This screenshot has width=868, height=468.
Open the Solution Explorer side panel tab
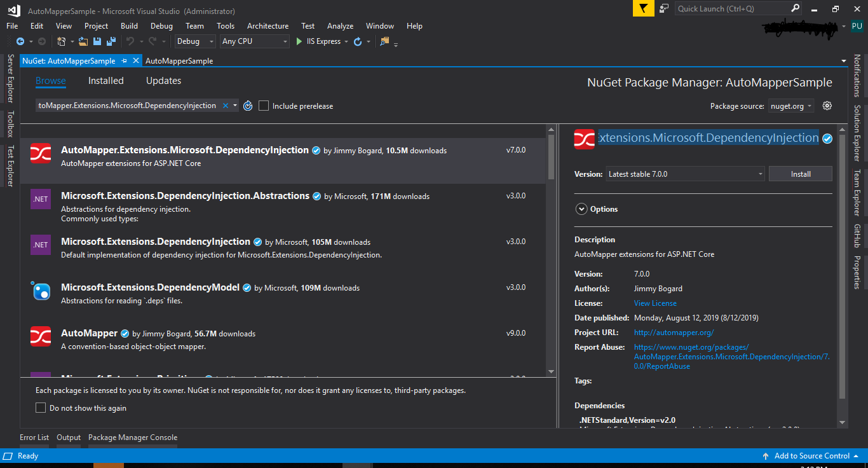[857, 133]
